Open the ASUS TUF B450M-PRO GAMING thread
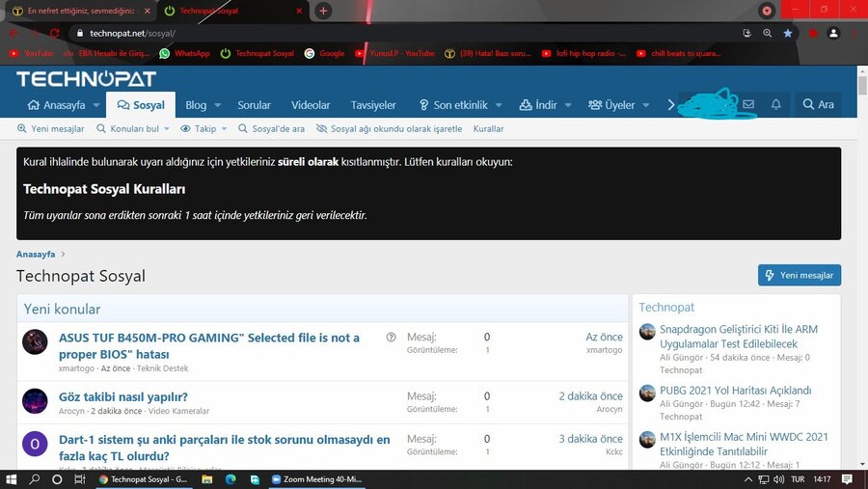 (x=209, y=345)
